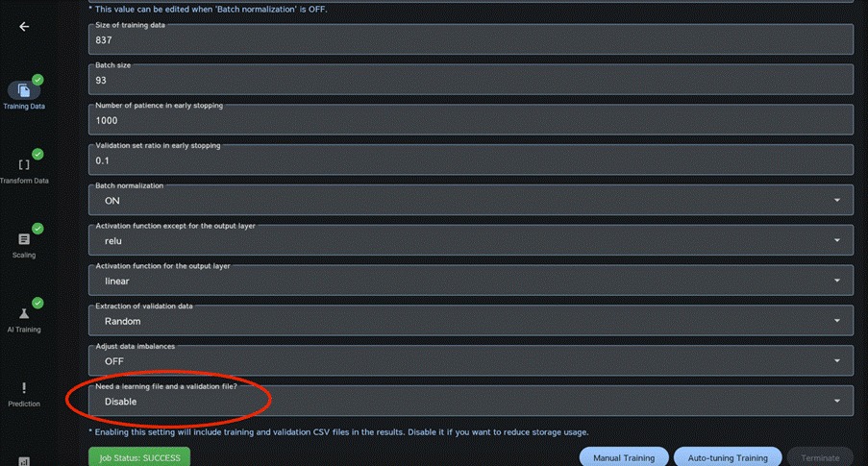Expand Extraction of validation data dropdown
Viewport: 868px width, 466px height.
470,321
